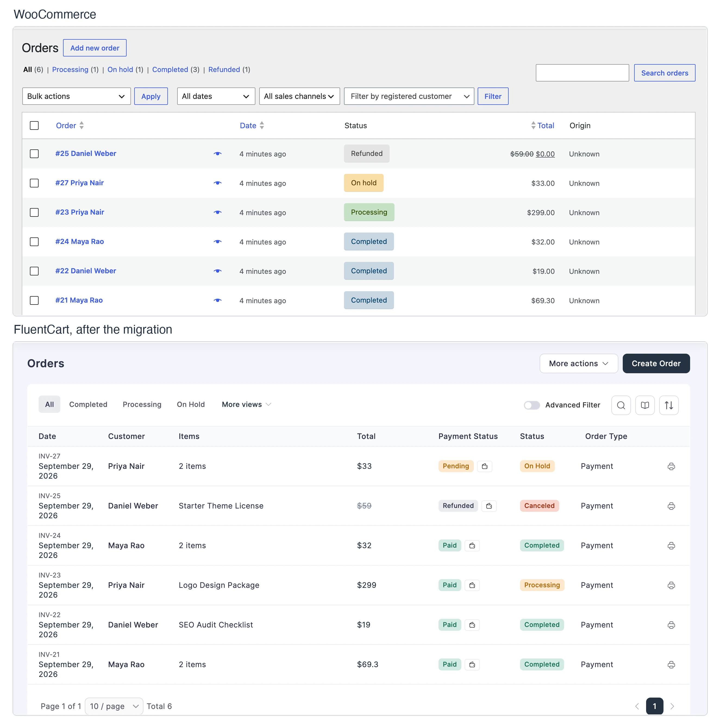Viewport: 720px width, 728px height.
Task: Check the box for order #27 Priya Nair
Action: tap(34, 183)
